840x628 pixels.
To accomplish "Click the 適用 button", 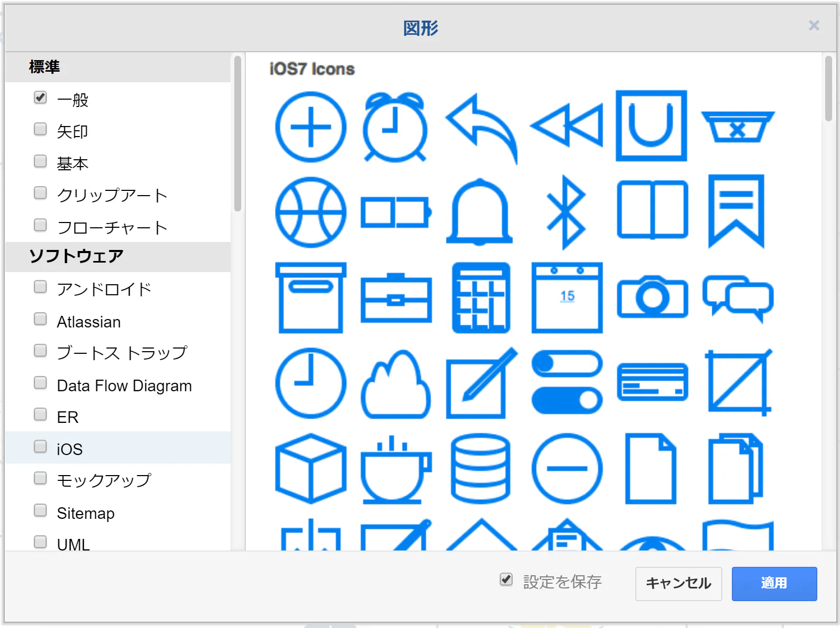I will pos(775,584).
